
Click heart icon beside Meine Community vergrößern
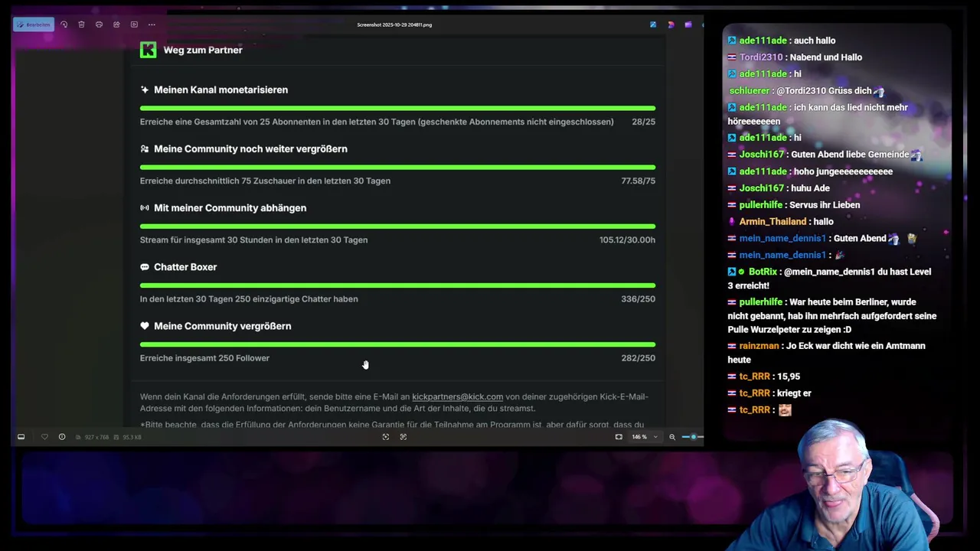(x=145, y=326)
